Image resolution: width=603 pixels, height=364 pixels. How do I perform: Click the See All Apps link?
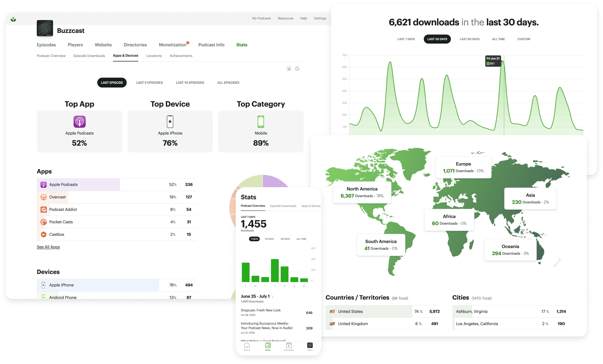click(x=48, y=247)
